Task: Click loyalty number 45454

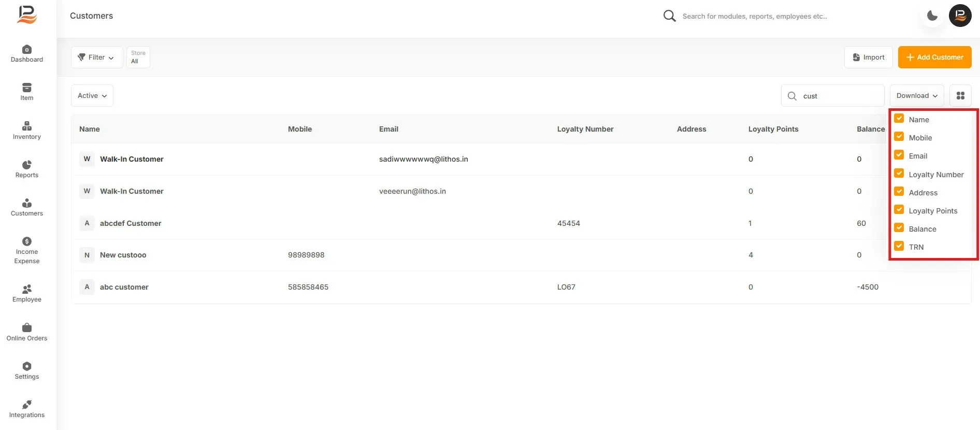Action: (x=569, y=223)
